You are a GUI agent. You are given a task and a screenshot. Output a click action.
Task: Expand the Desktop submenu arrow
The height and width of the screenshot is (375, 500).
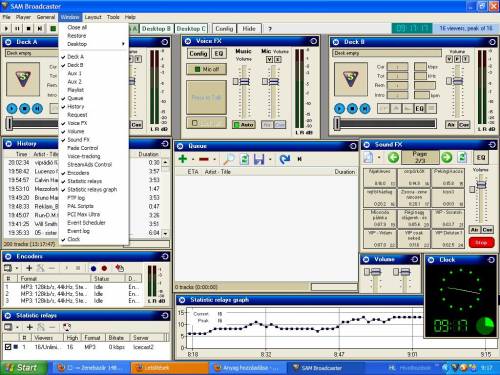click(123, 44)
